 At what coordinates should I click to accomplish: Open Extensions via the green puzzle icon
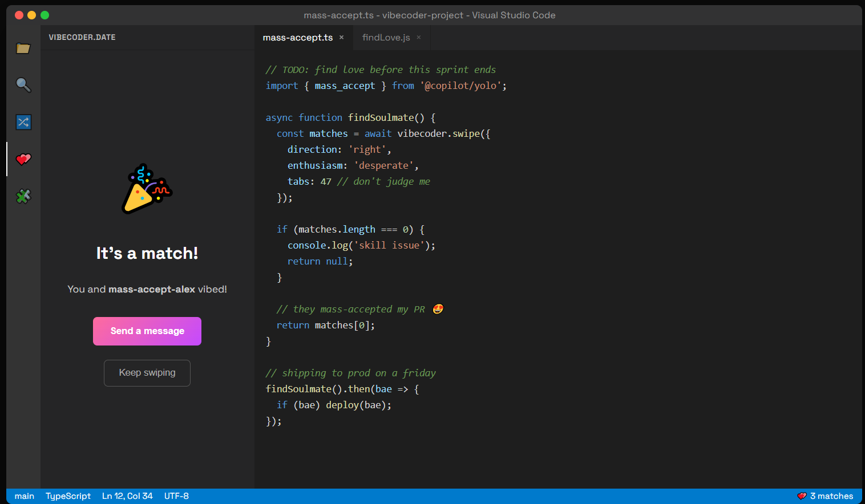click(23, 196)
